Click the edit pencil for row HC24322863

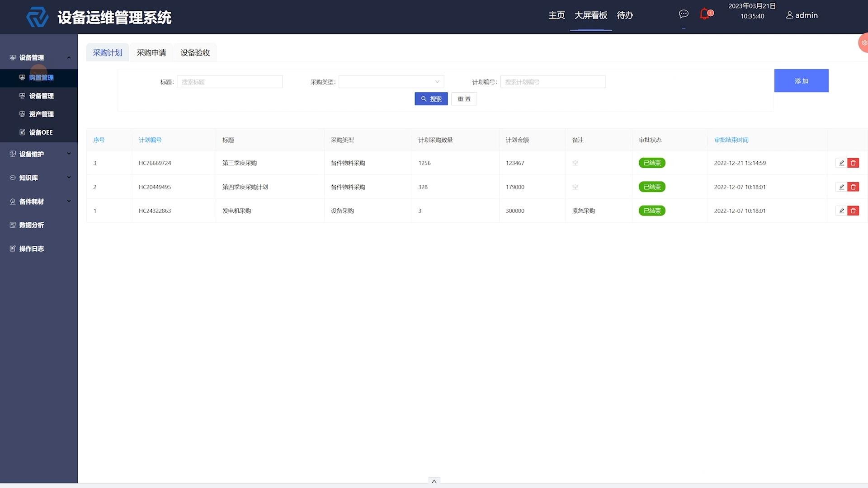(841, 211)
